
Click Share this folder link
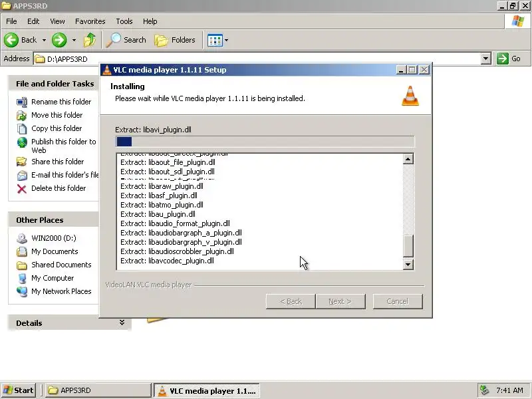coord(58,162)
